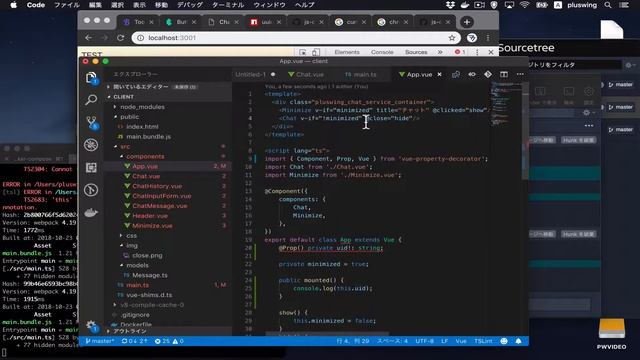Viewport: 640px width, 360px height.
Task: Click Sourcetree repository filter field
Action: [x=576, y=65]
